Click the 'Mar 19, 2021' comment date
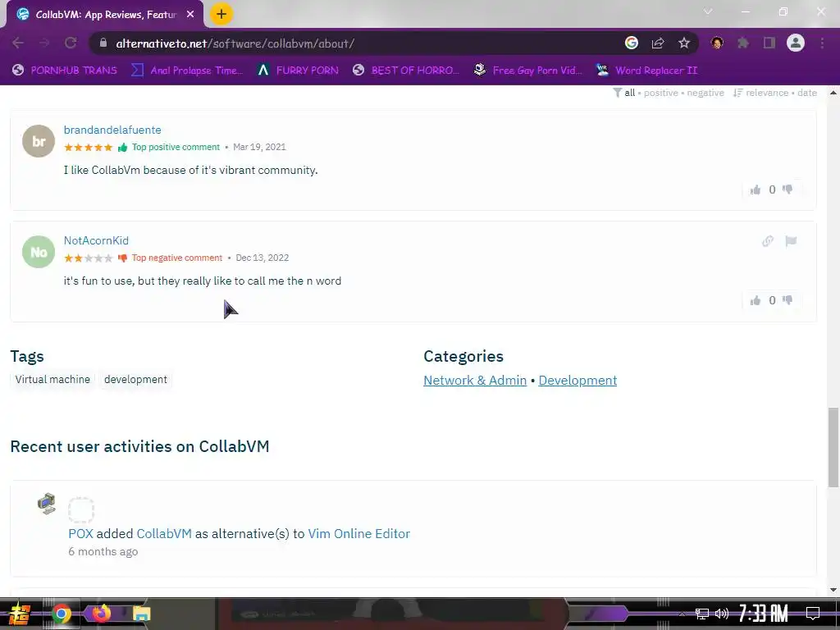840x630 pixels. tap(259, 147)
